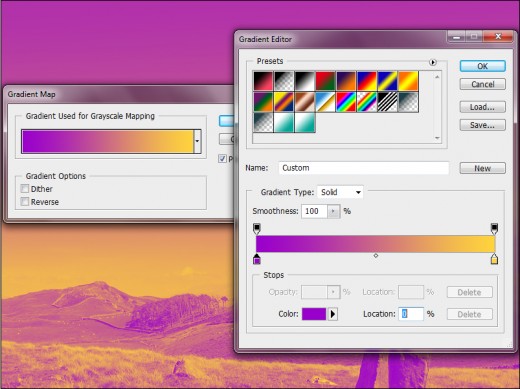Open gradient picker arrow in Gradient Map
The height and width of the screenshot is (389, 520).
tap(197, 141)
